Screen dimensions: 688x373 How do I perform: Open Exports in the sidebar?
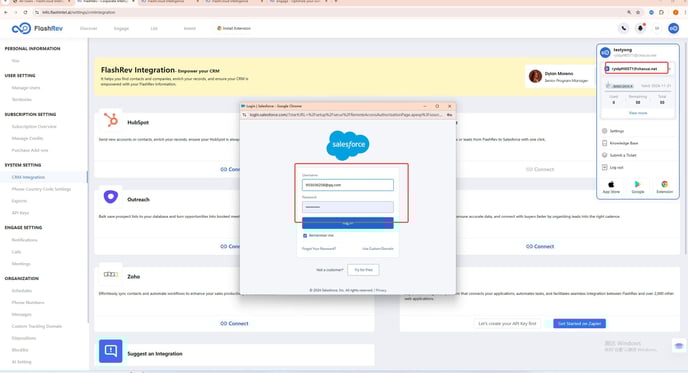(19, 201)
